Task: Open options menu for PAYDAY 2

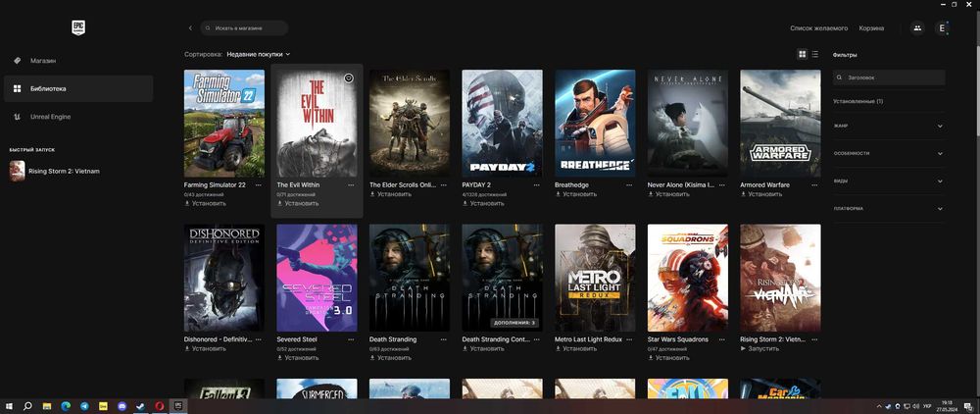Action: coord(536,185)
